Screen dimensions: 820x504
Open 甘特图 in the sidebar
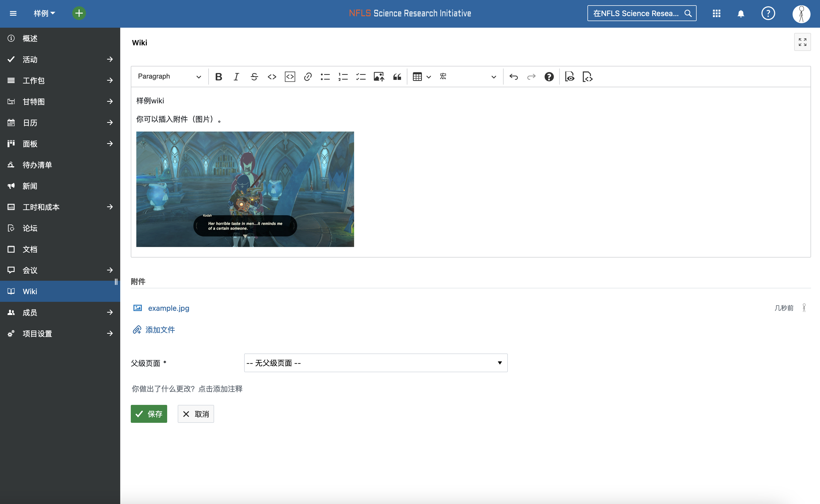[x=34, y=102]
